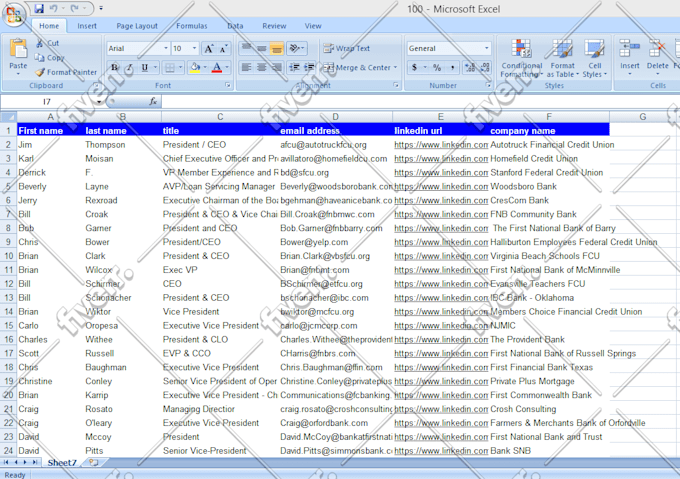Open the Formulas tab
Screen dimensions: 680x479
192,26
